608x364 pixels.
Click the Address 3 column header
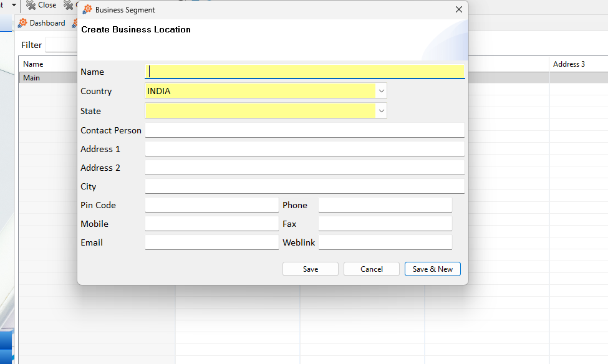[569, 64]
